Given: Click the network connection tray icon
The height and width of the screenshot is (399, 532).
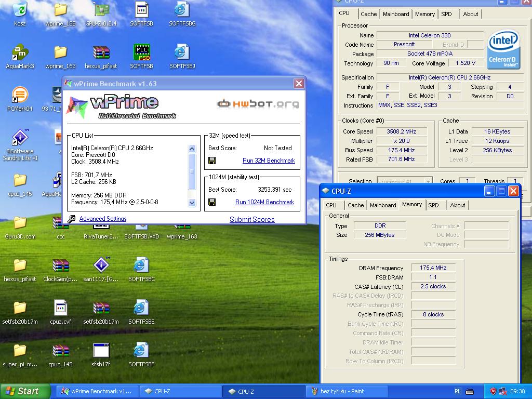Looking at the screenshot, I should click(502, 391).
